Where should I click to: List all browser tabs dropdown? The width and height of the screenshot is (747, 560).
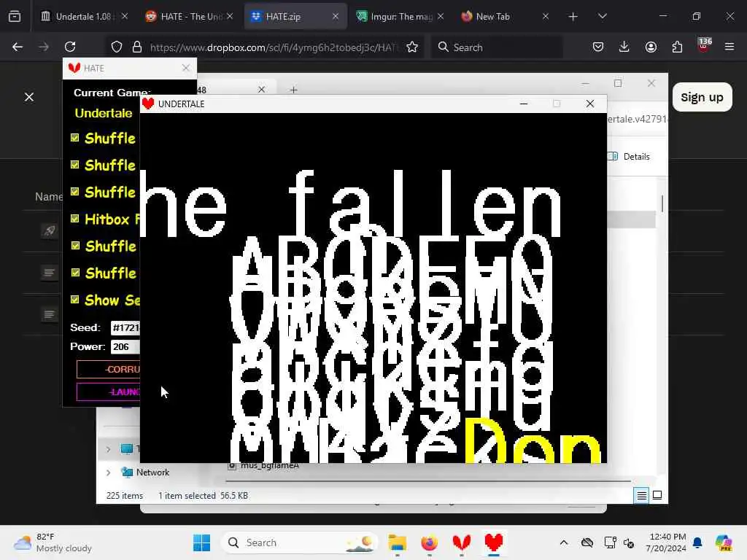point(602,16)
